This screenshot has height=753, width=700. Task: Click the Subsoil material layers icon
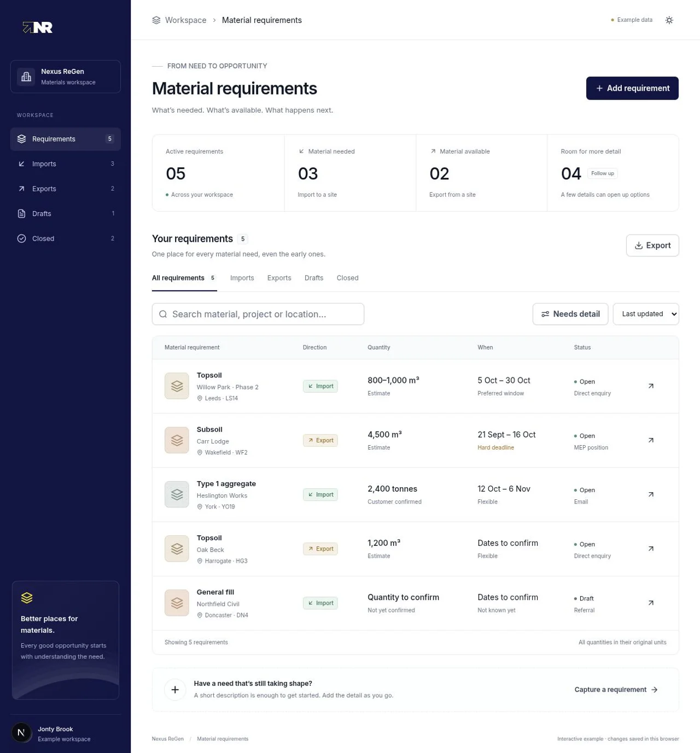177,440
